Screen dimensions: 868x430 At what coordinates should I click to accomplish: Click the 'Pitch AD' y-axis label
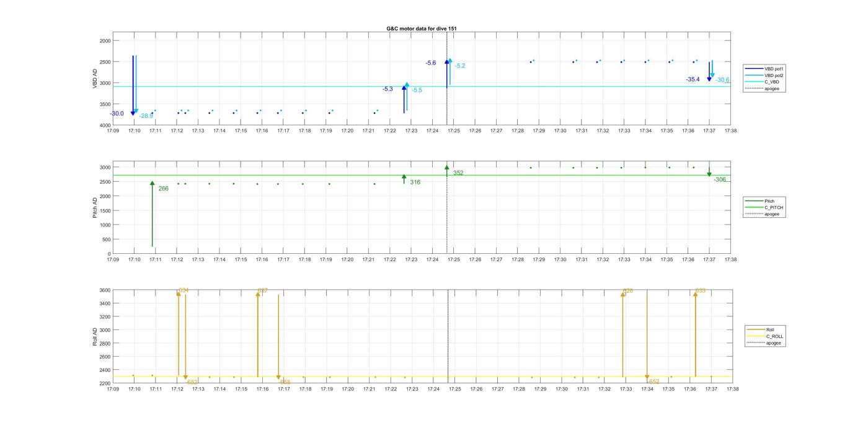click(95, 207)
